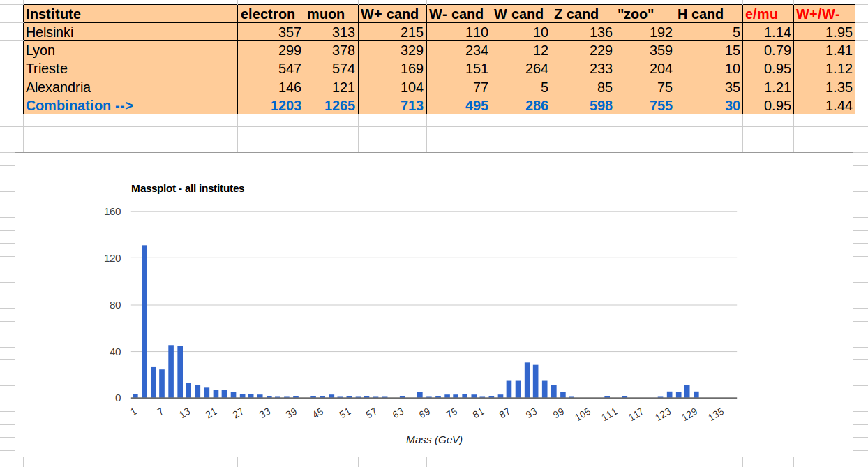Select Lyon muon value 378
The image size is (868, 467).
[x=331, y=50]
